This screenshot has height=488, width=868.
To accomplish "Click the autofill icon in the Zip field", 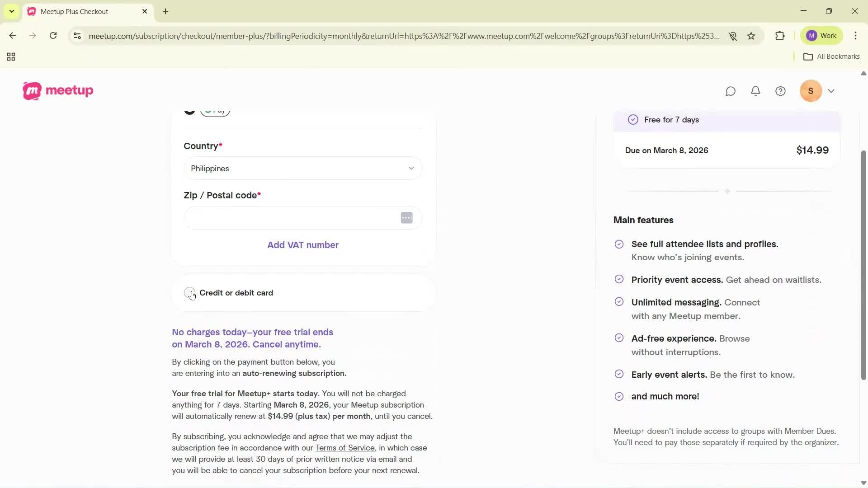I will point(406,217).
